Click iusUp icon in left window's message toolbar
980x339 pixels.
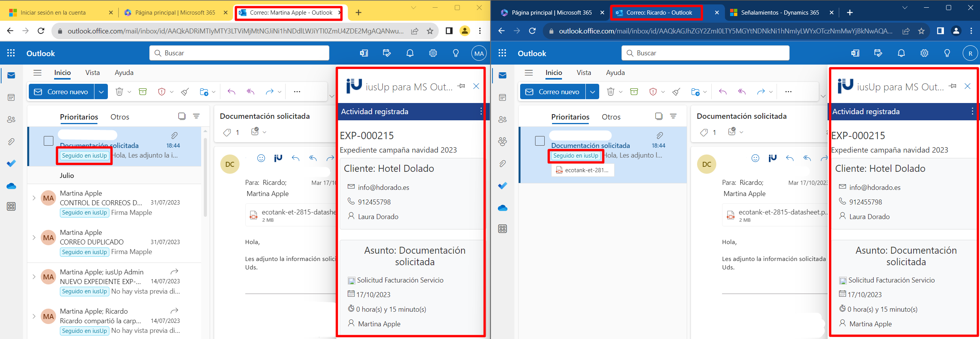pos(278,158)
